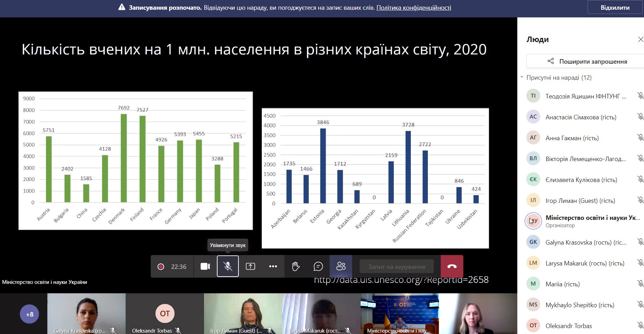Screen dimensions: 644x334
Task: Raise your hand in the meeting
Action: point(296,267)
